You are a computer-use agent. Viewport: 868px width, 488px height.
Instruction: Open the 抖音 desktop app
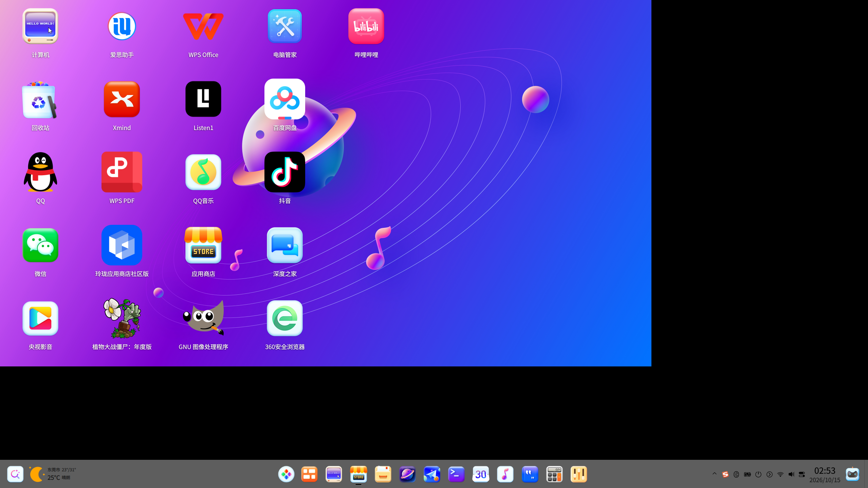285,172
